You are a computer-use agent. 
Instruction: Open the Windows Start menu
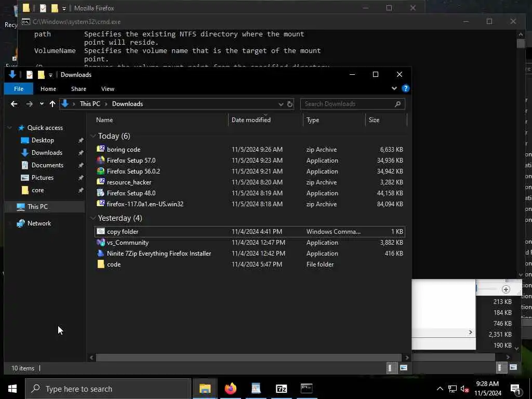coord(12,389)
